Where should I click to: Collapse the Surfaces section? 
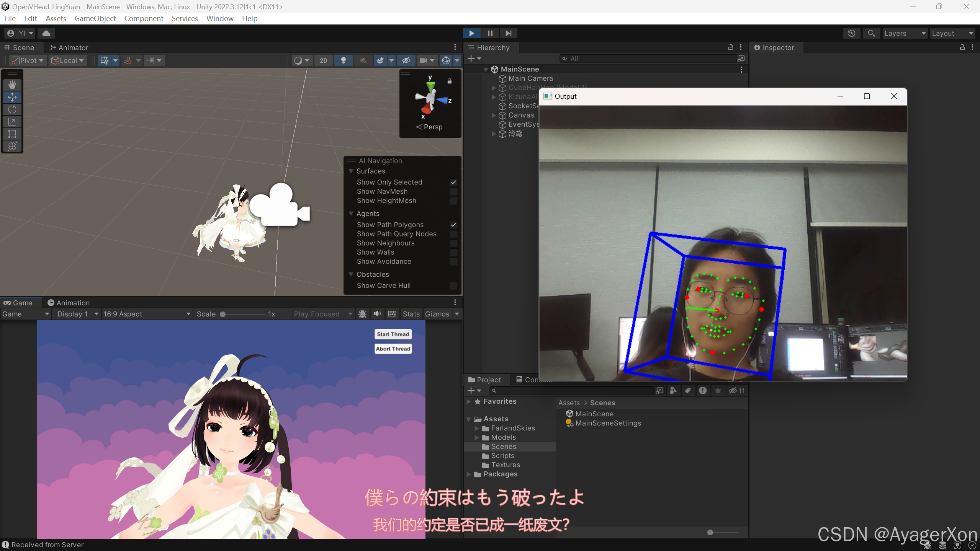coord(351,171)
